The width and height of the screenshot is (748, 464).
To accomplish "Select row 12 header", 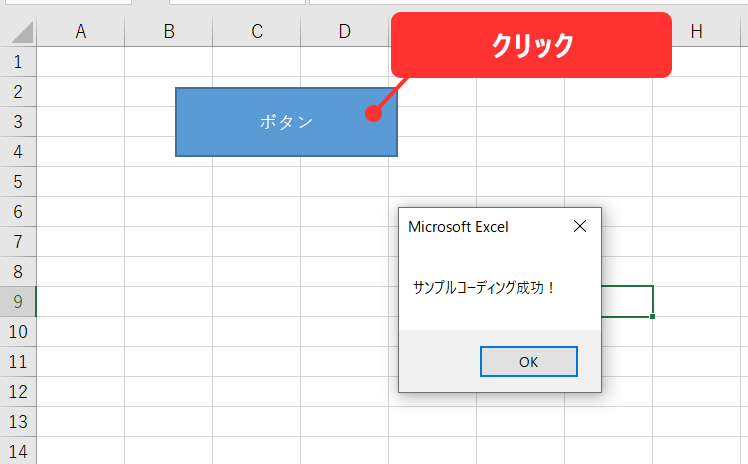I will pos(17,392).
